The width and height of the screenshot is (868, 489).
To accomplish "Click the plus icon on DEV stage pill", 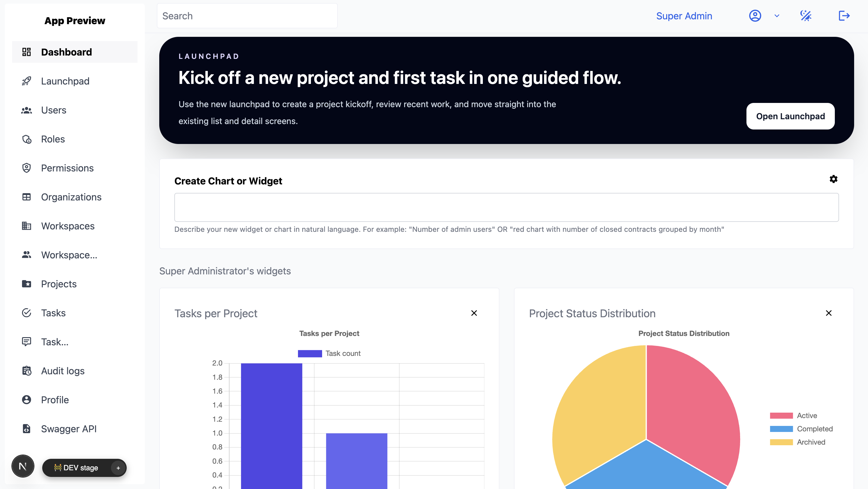I will pyautogui.click(x=118, y=468).
